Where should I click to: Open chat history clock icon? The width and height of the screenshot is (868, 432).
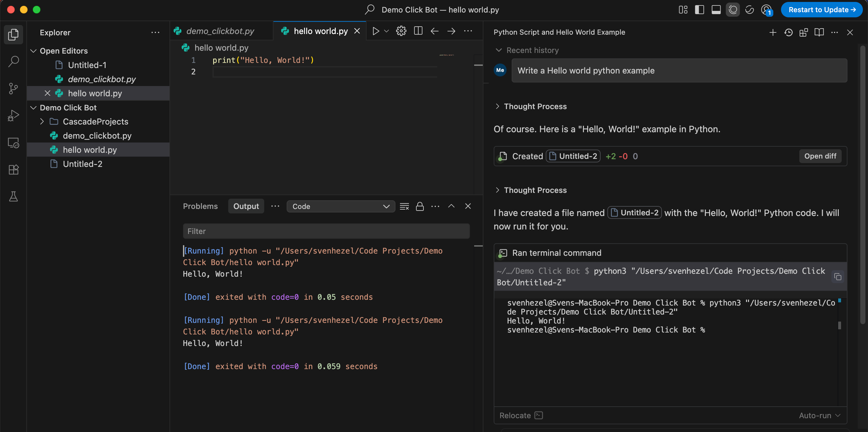pyautogui.click(x=788, y=32)
